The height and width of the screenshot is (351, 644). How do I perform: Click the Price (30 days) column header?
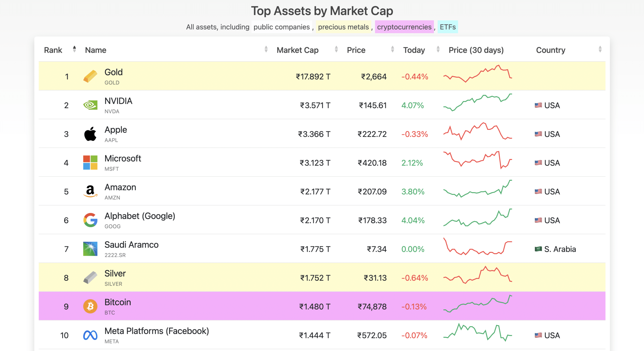point(476,50)
